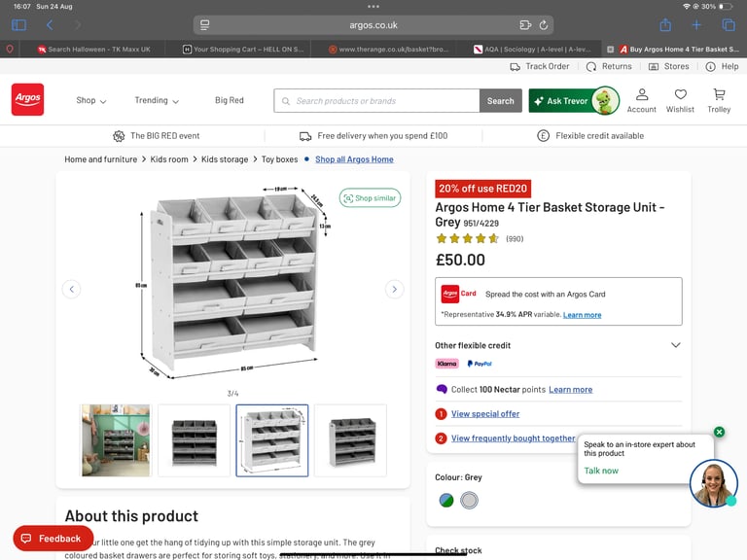Expand Other flexible credit section
This screenshot has width=747, height=560.
point(558,345)
